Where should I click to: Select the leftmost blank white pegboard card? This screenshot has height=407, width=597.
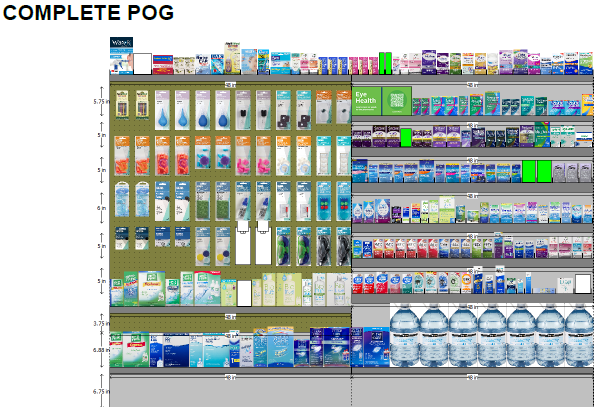(243, 243)
